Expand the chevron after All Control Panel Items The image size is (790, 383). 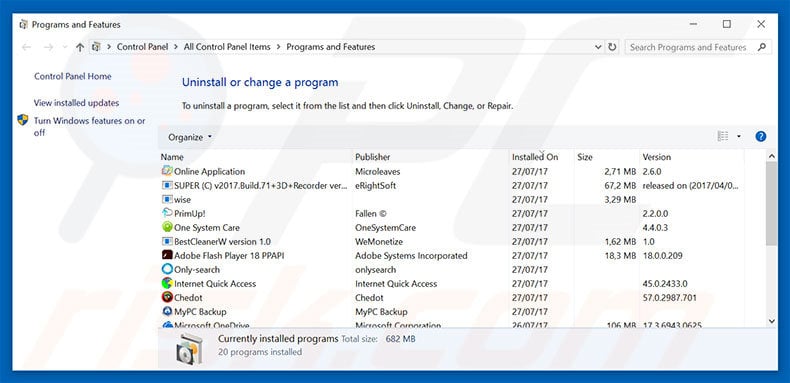click(x=279, y=47)
